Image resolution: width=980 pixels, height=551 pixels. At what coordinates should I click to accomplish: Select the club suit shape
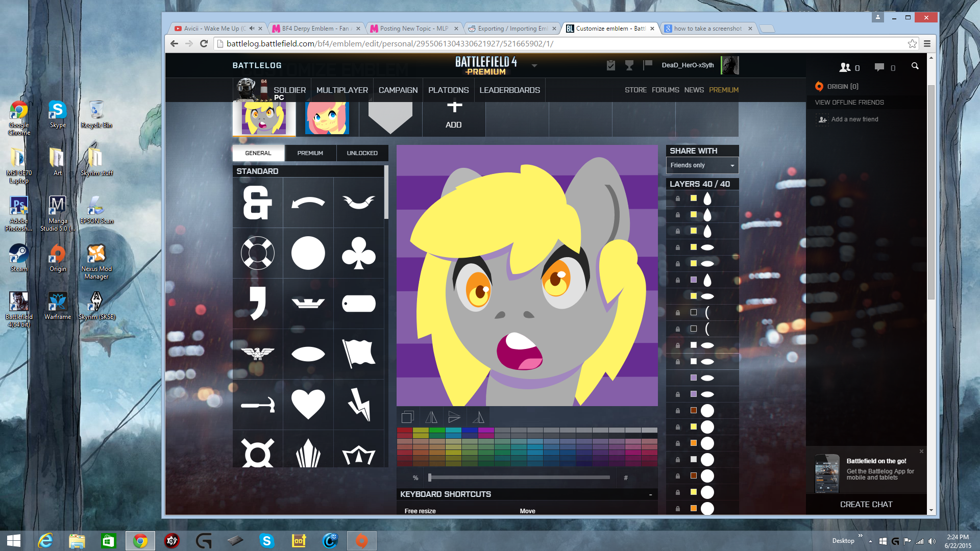click(359, 253)
